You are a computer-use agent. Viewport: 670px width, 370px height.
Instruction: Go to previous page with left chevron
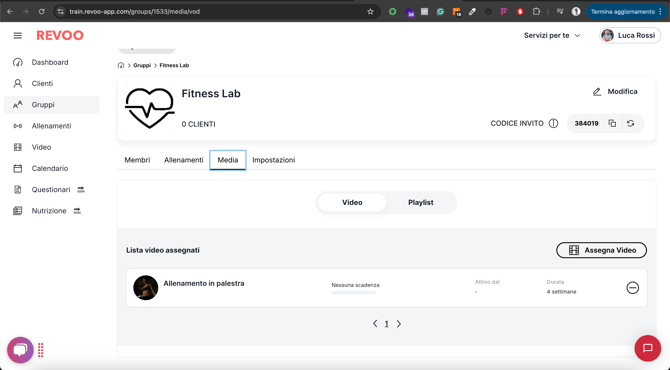click(x=375, y=324)
